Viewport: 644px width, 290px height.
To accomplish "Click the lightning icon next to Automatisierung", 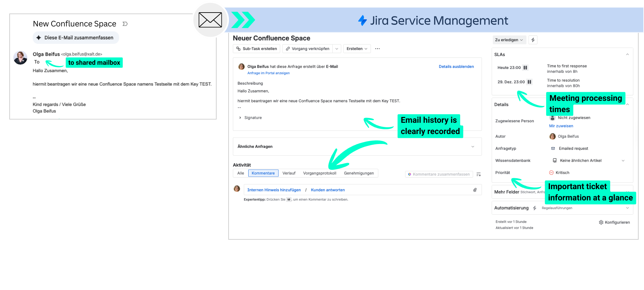I will pos(535,208).
